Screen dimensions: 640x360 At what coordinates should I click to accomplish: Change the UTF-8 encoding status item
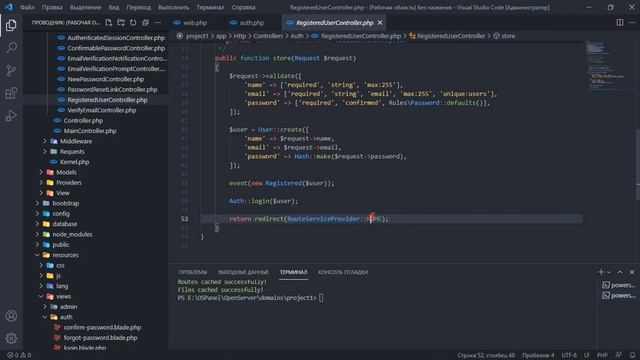(569, 355)
